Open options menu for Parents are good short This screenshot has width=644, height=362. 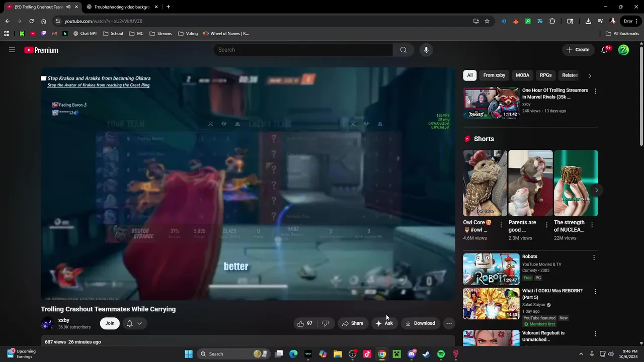[546, 225]
